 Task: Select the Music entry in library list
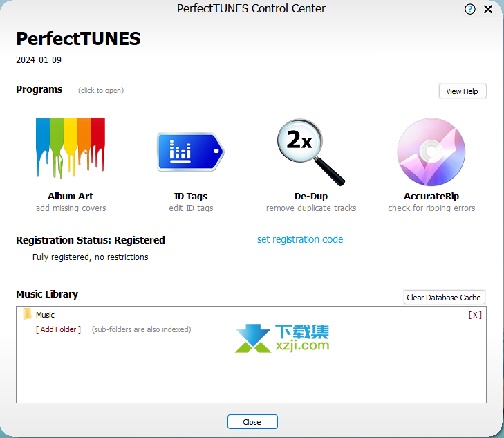tap(45, 315)
